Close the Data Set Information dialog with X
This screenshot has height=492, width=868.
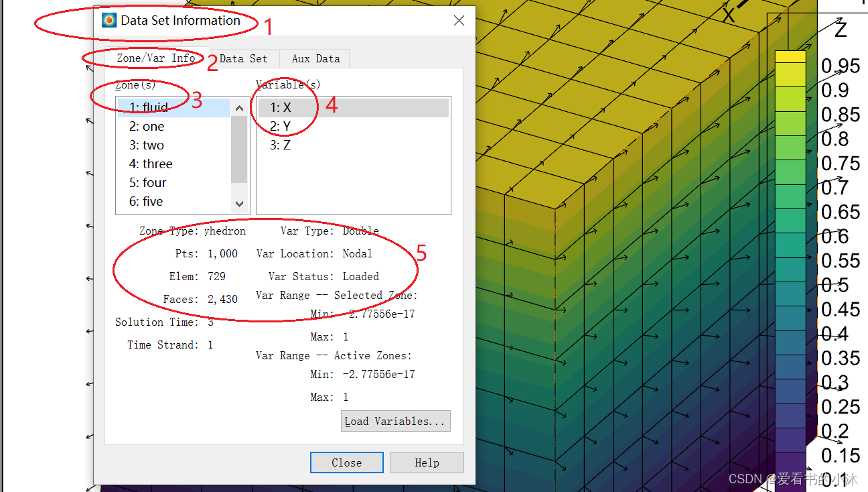click(459, 21)
